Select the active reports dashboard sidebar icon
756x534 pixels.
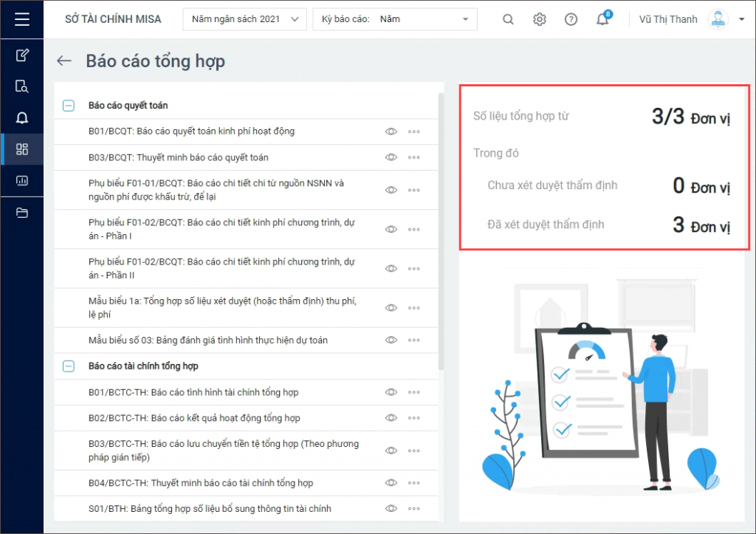pyautogui.click(x=21, y=148)
